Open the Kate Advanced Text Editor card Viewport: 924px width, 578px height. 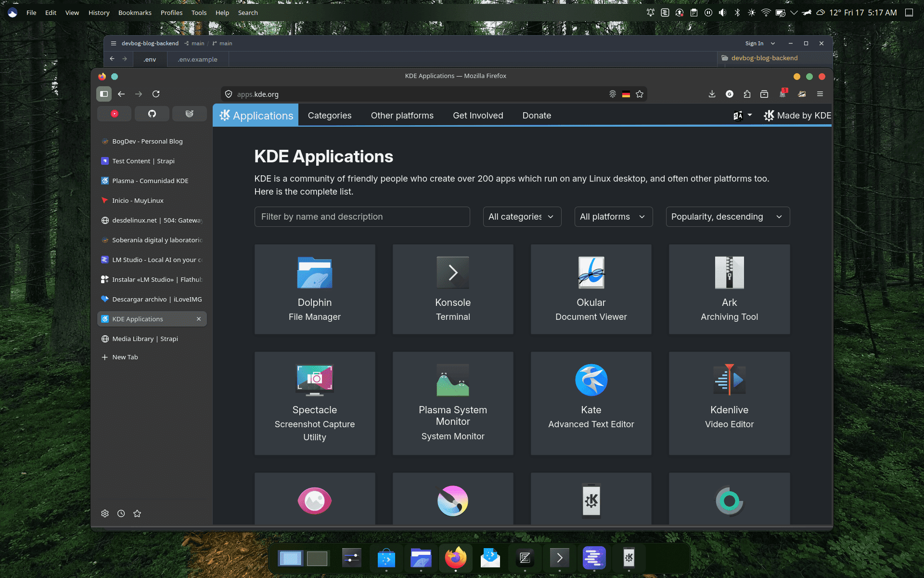[591, 403]
